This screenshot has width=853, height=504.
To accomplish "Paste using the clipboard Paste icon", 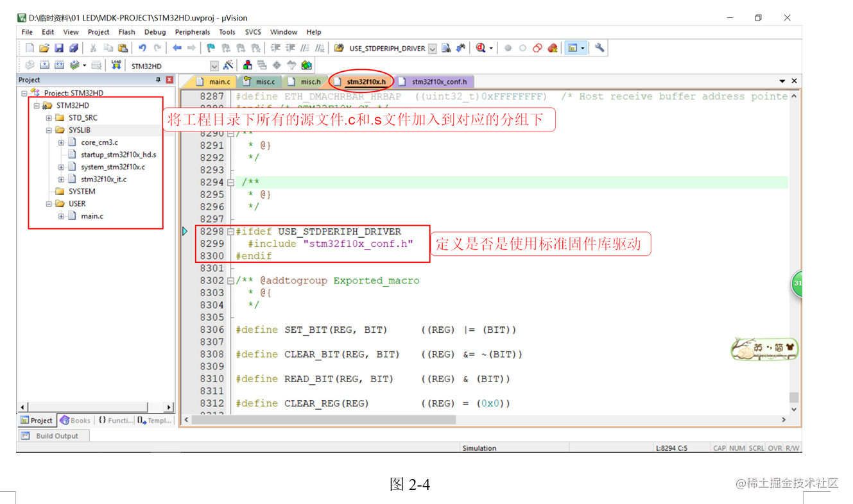I will [x=123, y=48].
